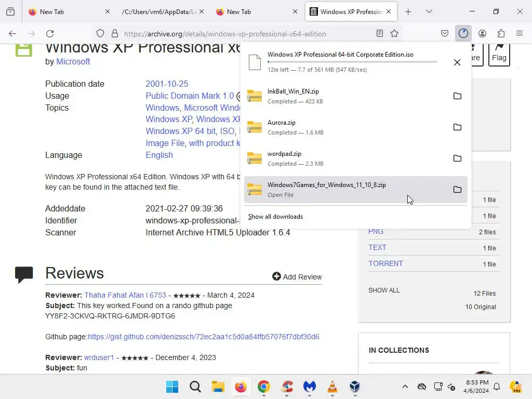Toggle the Downloads panel button
The height and width of the screenshot is (399, 532).
click(x=463, y=33)
